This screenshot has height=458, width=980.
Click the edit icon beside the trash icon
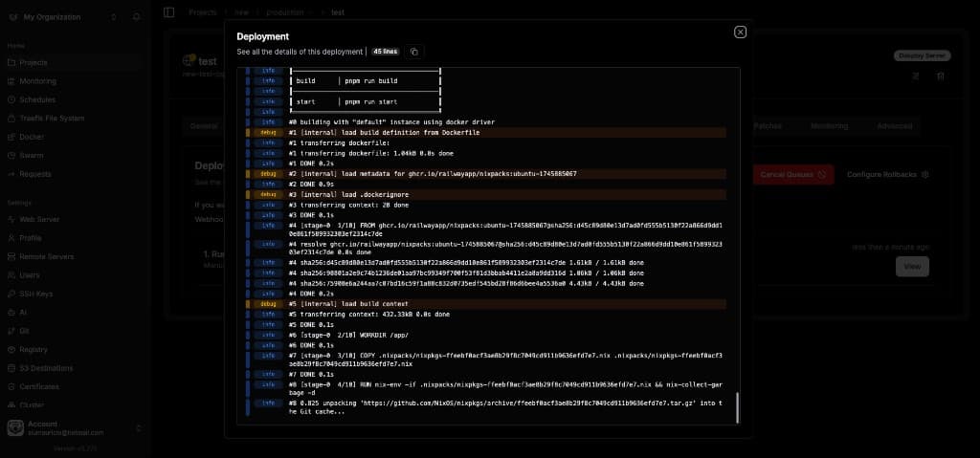click(x=916, y=76)
